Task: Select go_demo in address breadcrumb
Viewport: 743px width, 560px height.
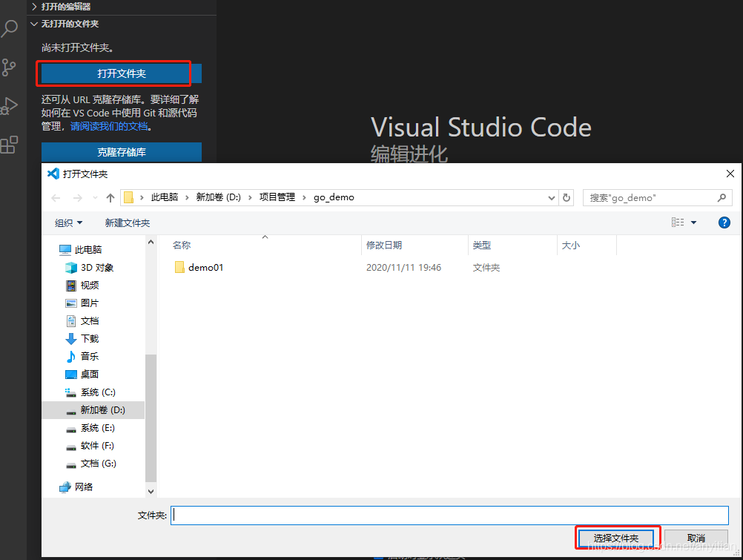Action: (x=334, y=197)
